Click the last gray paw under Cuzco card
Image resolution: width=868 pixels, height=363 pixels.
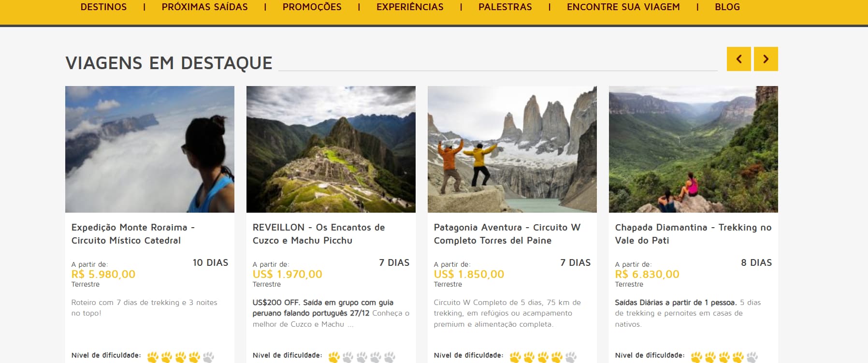point(390,357)
